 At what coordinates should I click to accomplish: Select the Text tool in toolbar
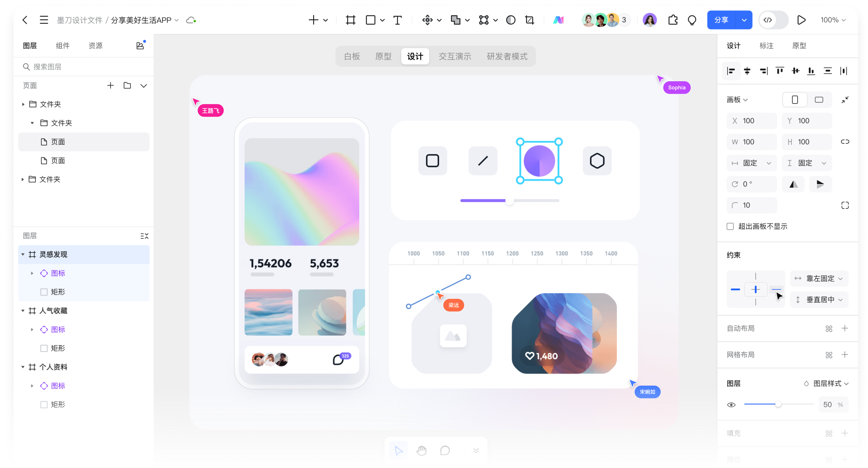[x=397, y=20]
